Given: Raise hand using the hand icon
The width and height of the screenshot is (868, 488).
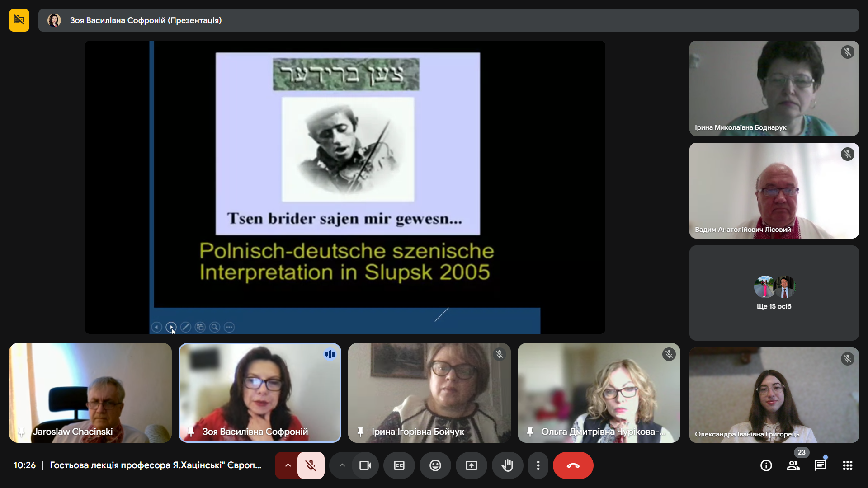Looking at the screenshot, I should click(508, 465).
